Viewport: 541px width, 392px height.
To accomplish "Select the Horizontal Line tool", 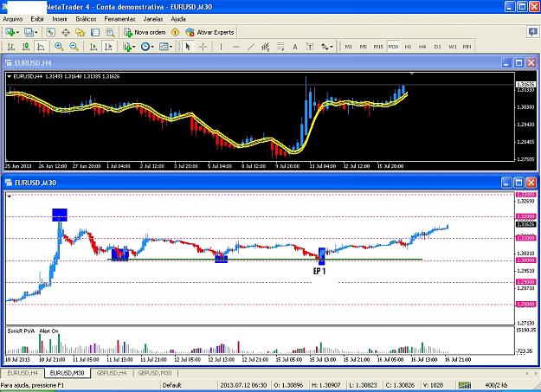I will (236, 47).
